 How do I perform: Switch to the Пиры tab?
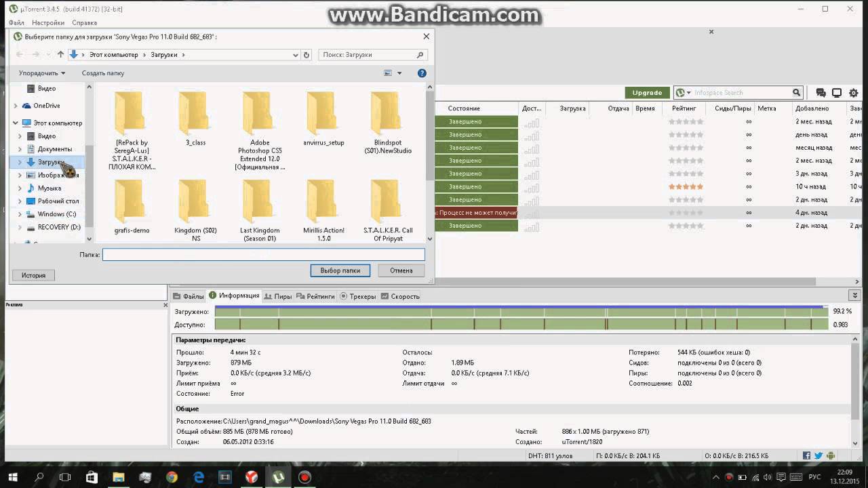[278, 296]
